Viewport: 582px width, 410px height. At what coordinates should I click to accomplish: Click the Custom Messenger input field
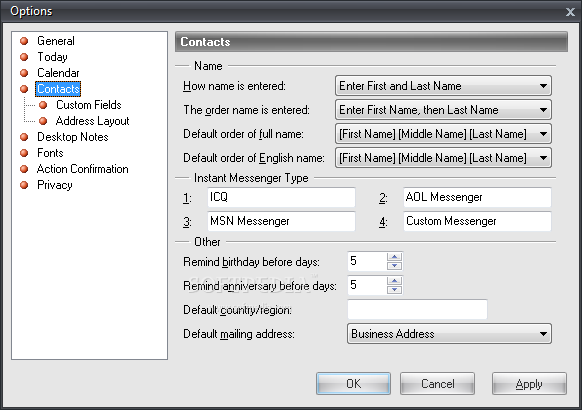(x=477, y=221)
